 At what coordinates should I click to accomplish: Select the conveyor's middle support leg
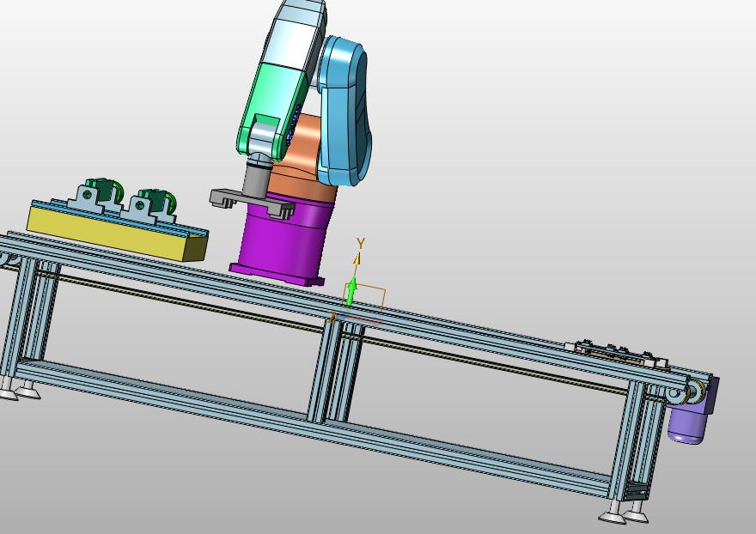pos(335,371)
